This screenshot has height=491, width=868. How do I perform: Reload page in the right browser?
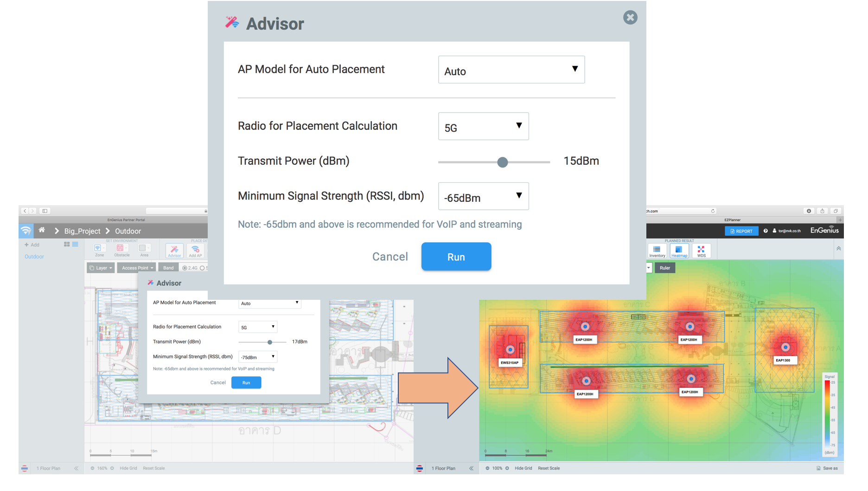tap(713, 211)
